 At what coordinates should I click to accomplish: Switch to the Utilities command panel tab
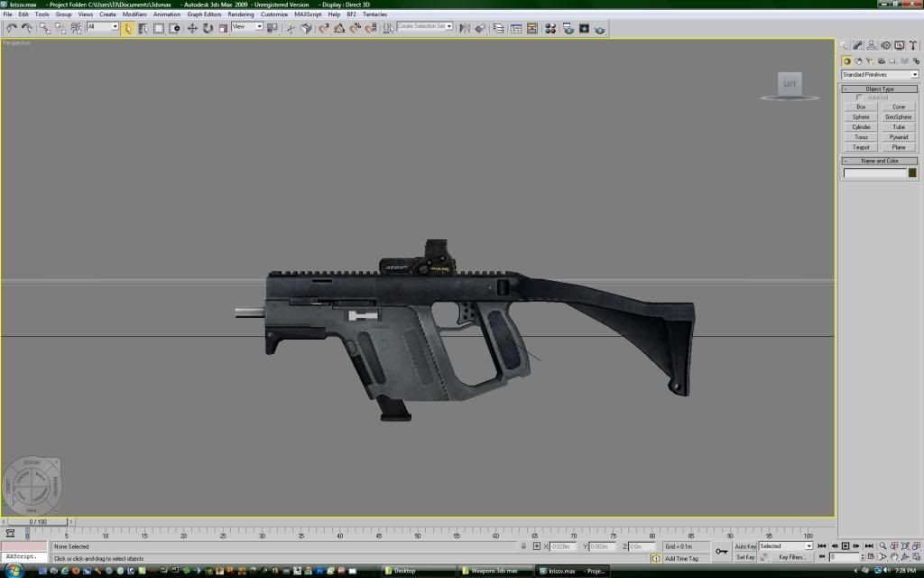913,45
